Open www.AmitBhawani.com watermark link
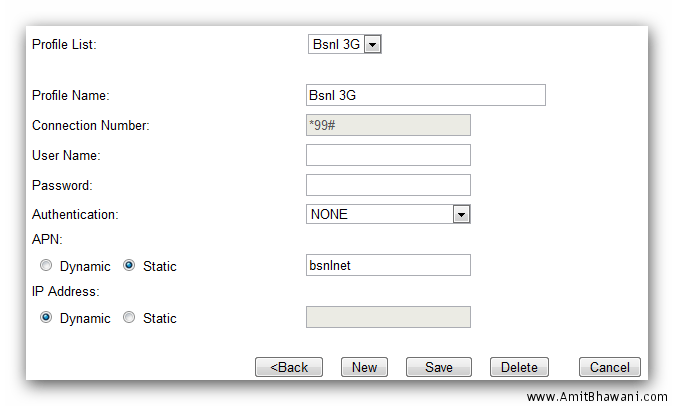 point(597,396)
